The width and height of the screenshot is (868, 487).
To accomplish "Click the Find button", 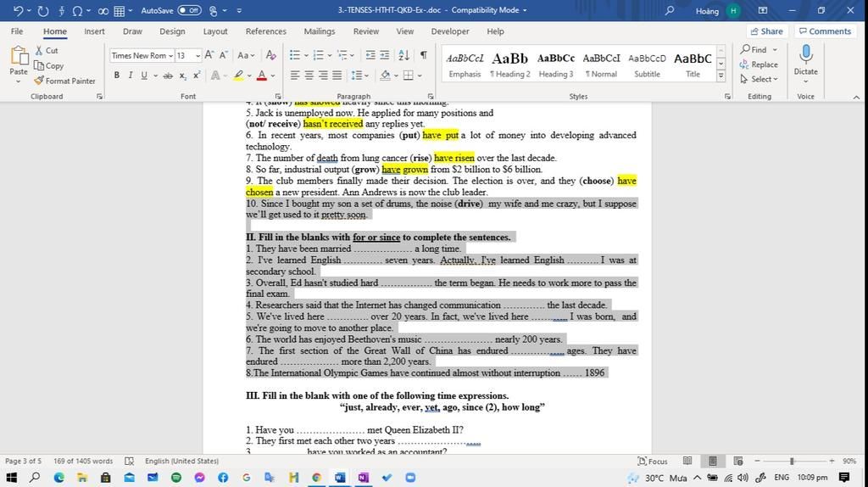I will 754,50.
